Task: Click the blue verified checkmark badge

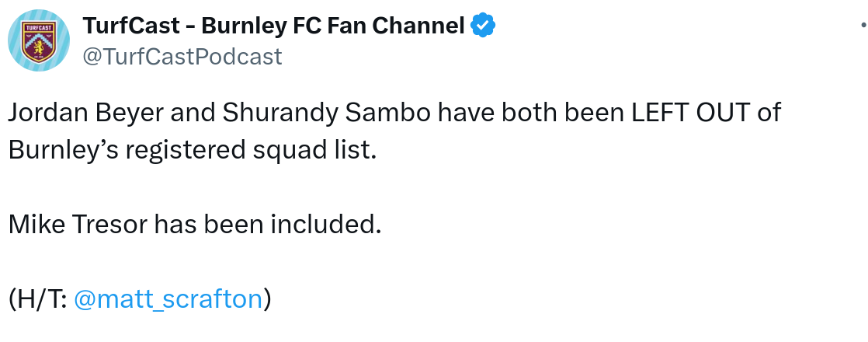Action: [x=484, y=26]
